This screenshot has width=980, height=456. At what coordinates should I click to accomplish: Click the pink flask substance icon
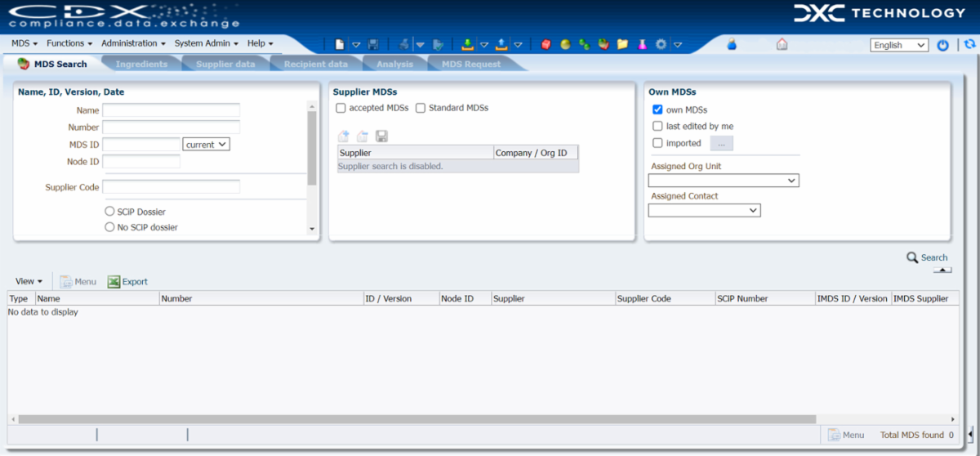click(643, 44)
